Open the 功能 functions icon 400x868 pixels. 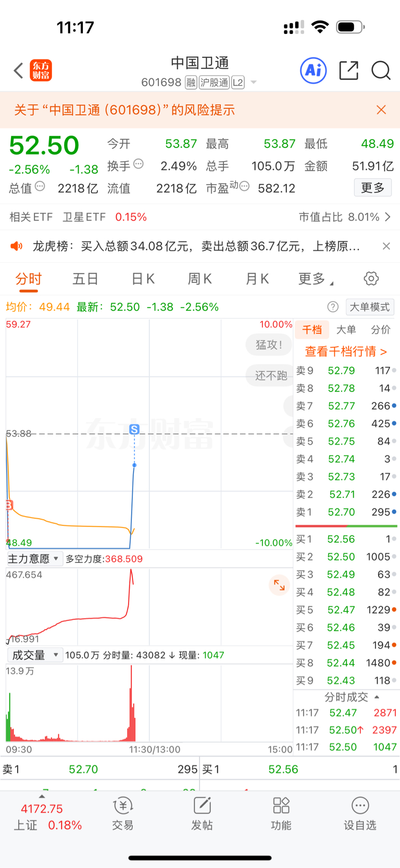click(281, 814)
